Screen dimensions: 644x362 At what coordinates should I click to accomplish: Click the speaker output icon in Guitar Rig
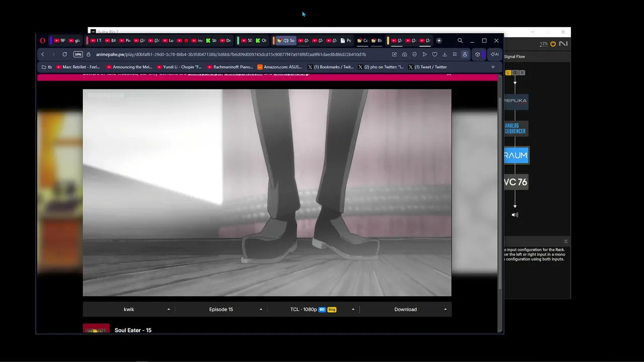(515, 215)
